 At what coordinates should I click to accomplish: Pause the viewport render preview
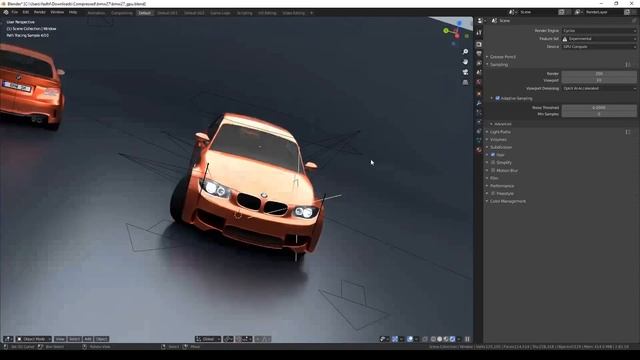click(x=467, y=339)
